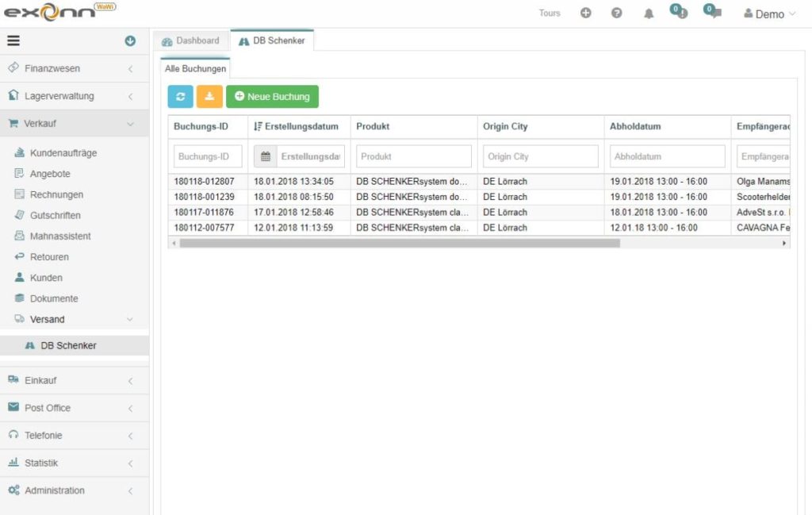
Task: Open Angebote in the sidebar
Action: [x=50, y=174]
